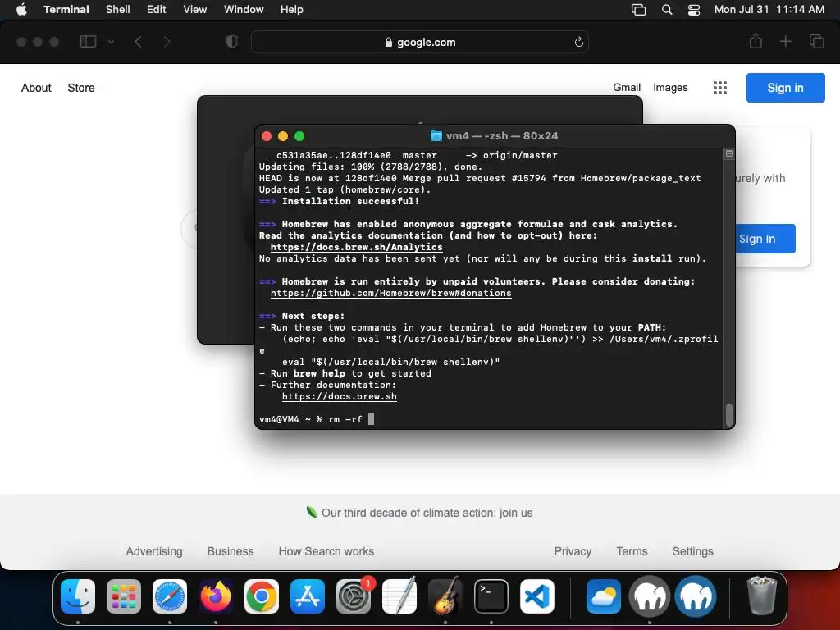Open the Apple menu
The width and height of the screenshot is (840, 630).
[21, 9]
